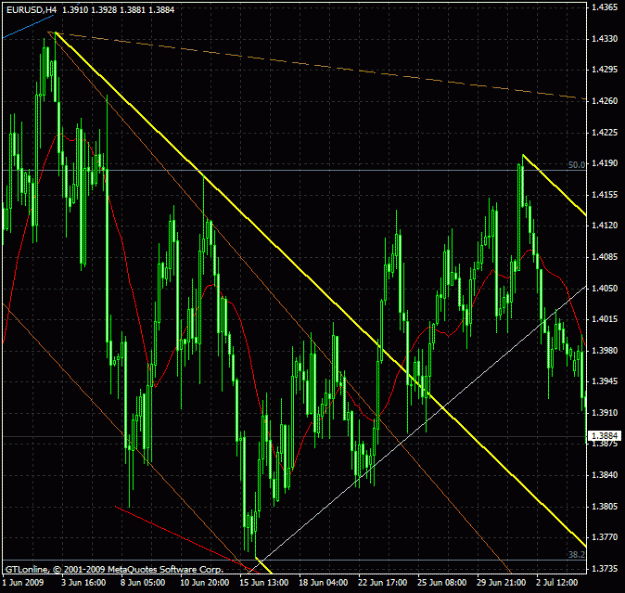Click the 1.4260 price axis label
Viewport: 625px width, 593px height.
(x=605, y=101)
